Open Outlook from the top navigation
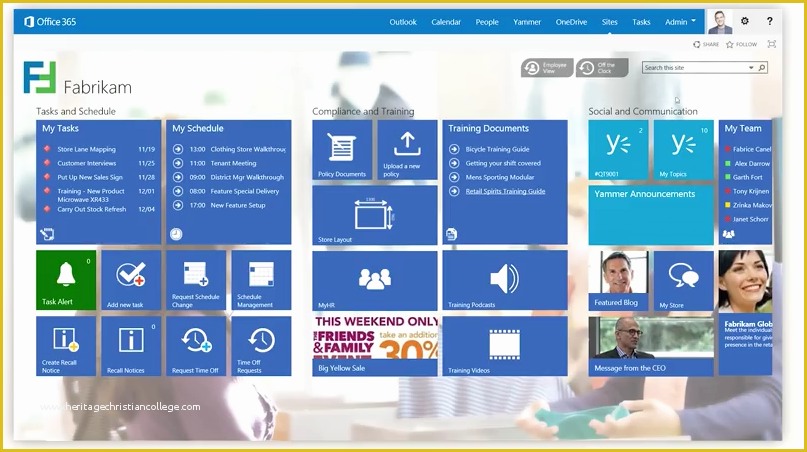807x452 pixels. [x=402, y=22]
